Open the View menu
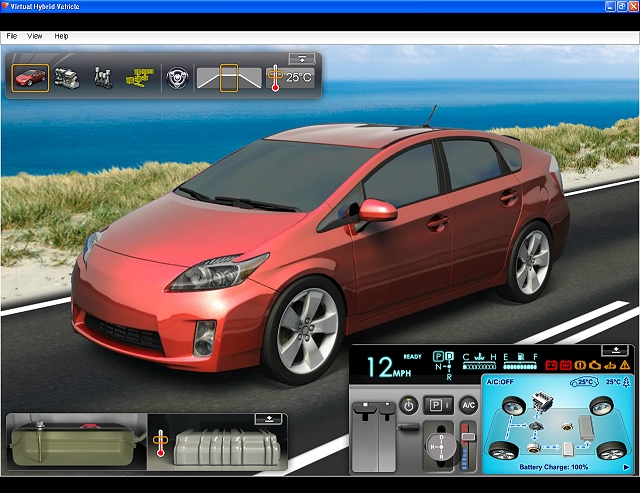640x493 pixels. point(35,36)
